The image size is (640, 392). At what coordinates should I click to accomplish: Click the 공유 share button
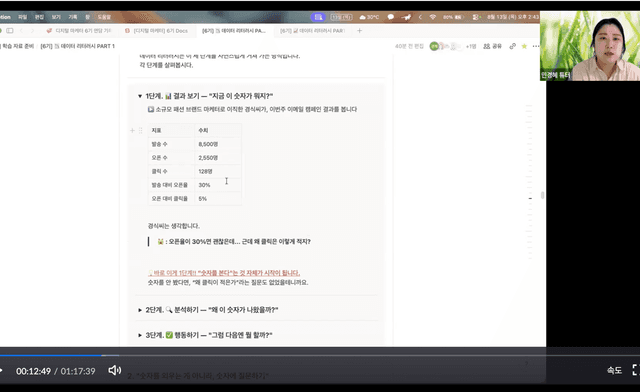[492, 46]
